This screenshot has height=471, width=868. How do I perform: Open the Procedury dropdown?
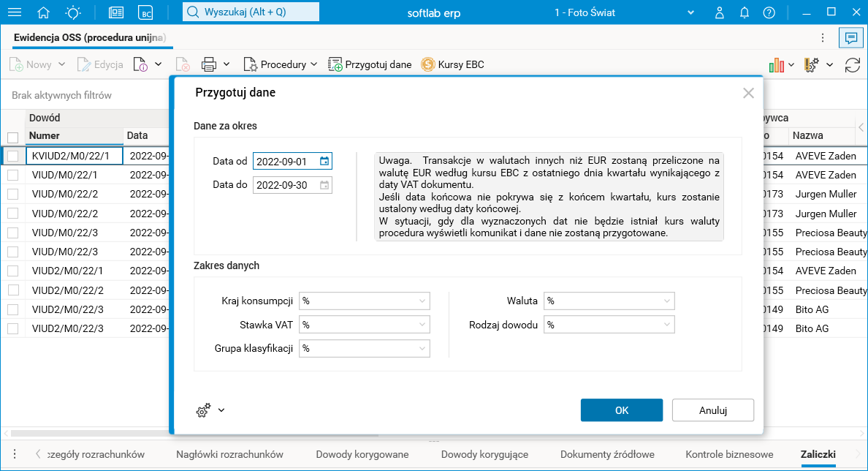(280, 65)
